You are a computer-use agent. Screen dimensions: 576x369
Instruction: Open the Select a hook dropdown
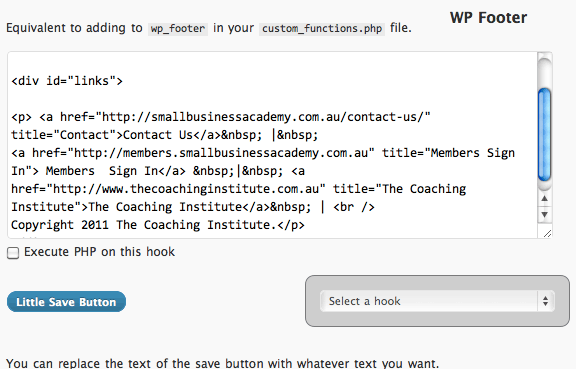[437, 301]
